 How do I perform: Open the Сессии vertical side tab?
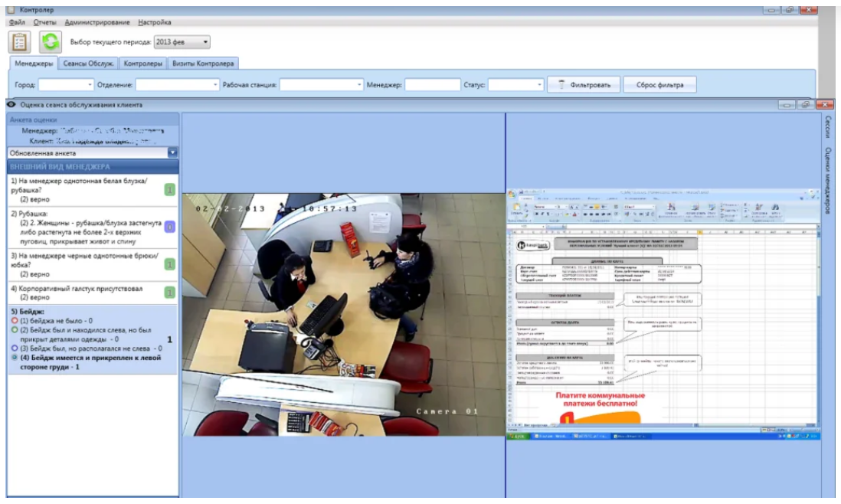(828, 126)
